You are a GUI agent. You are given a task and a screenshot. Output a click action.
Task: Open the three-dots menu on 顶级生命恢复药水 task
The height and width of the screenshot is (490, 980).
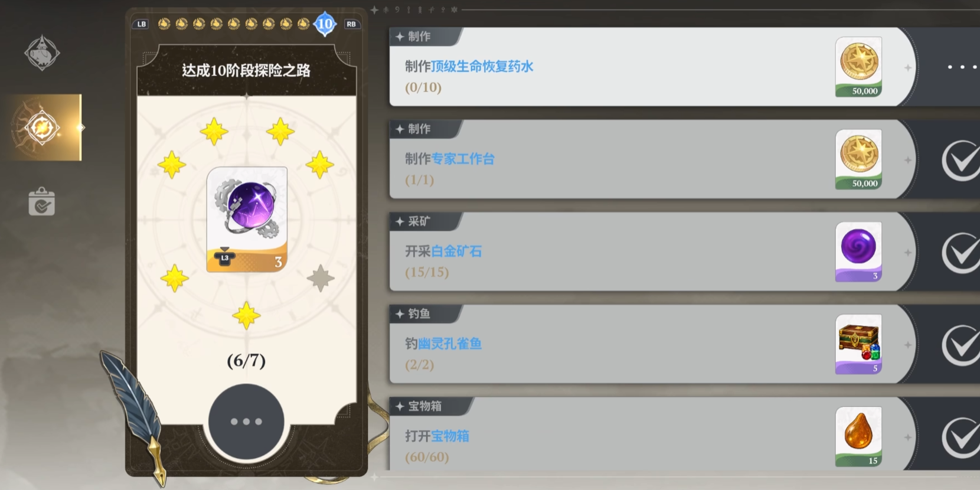click(x=962, y=67)
